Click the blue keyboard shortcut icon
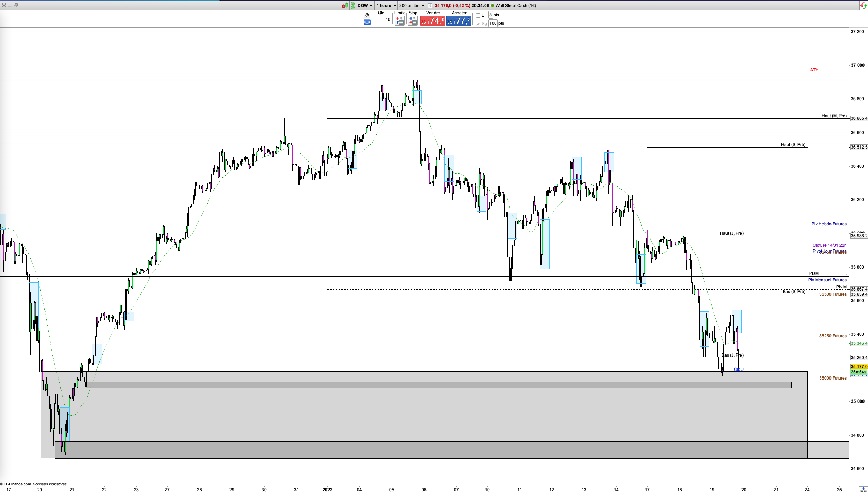The image size is (868, 493). point(367,22)
